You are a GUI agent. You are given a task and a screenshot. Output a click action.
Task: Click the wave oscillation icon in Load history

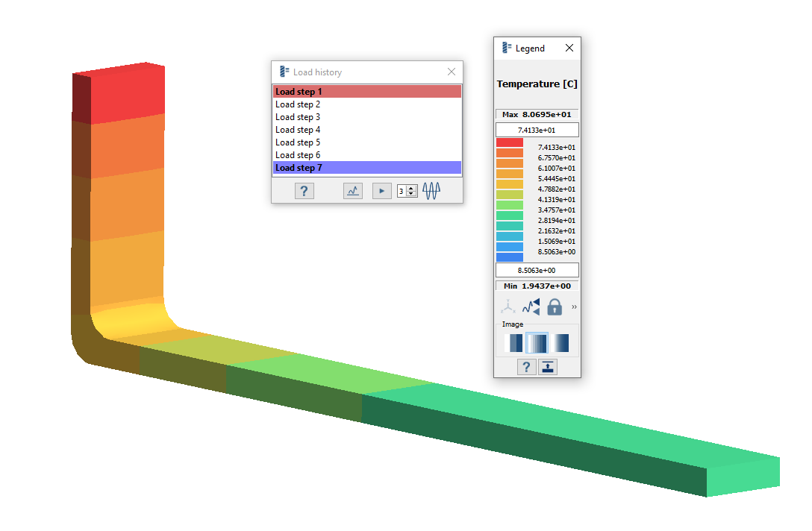click(431, 191)
